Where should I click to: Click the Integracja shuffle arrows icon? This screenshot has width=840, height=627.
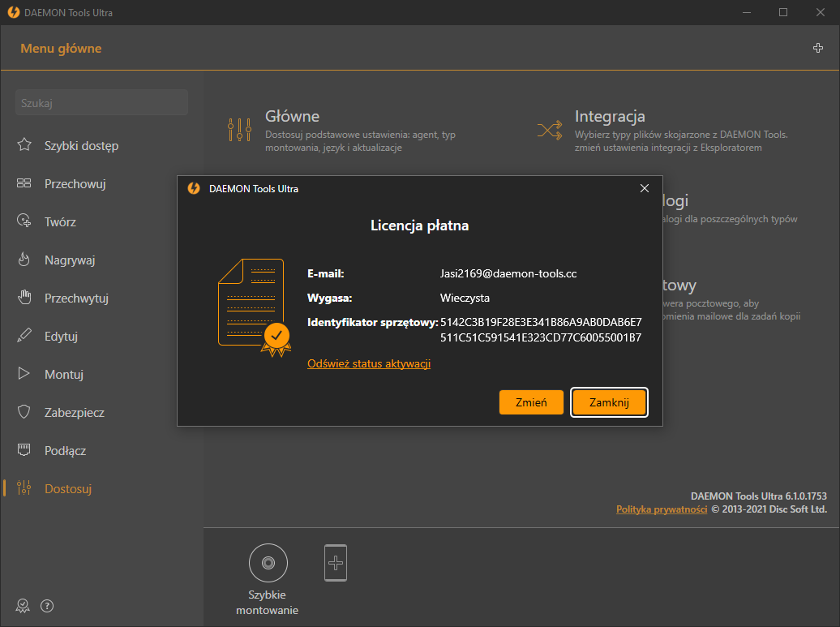click(x=550, y=131)
